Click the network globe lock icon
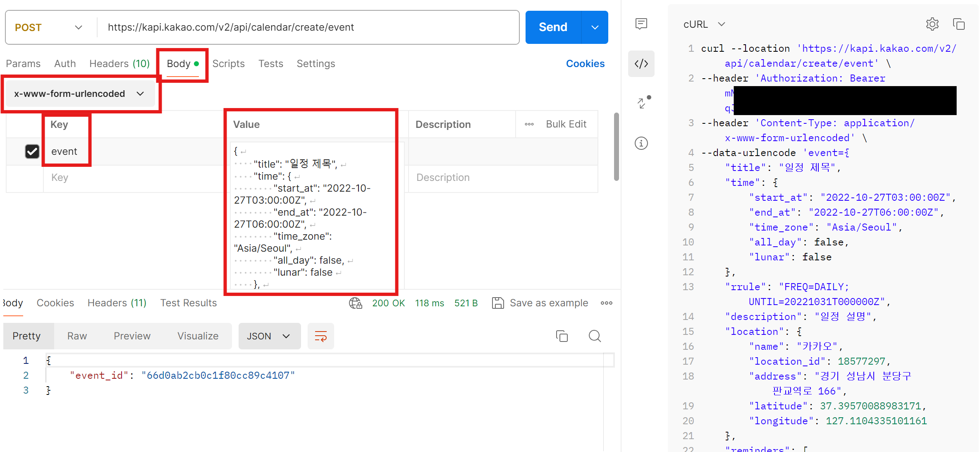 [355, 303]
